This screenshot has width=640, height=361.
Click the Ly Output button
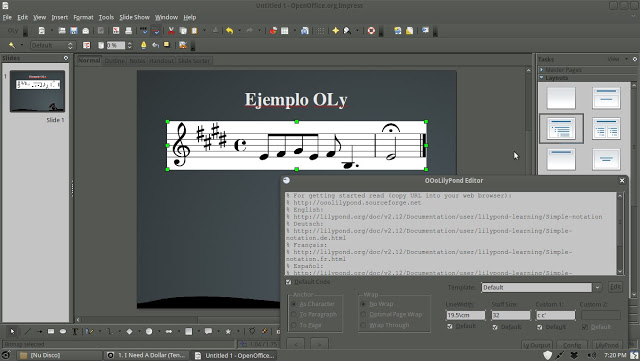pos(537,345)
